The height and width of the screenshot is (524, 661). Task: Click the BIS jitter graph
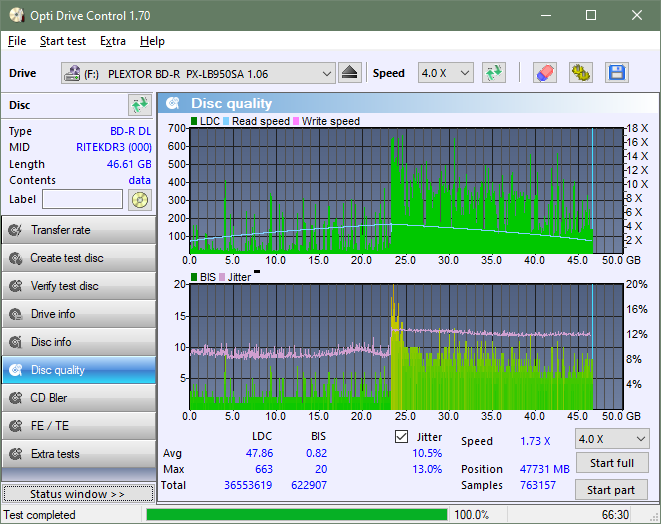point(406,347)
